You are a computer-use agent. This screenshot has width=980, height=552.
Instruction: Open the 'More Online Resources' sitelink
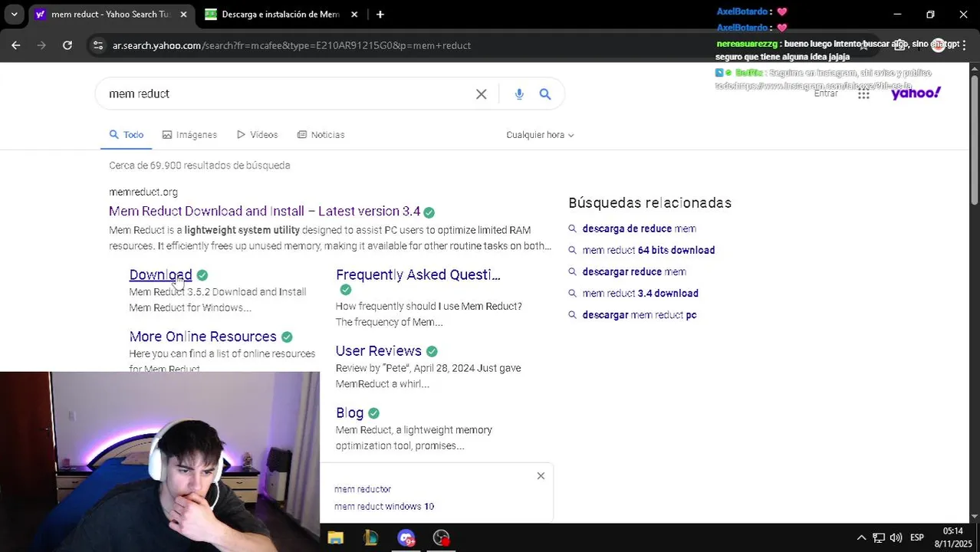coord(202,337)
